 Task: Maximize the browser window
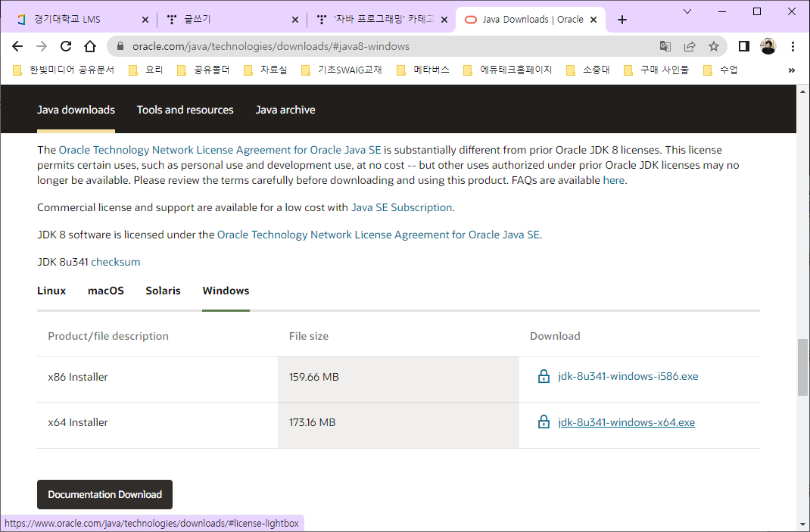pos(757,11)
